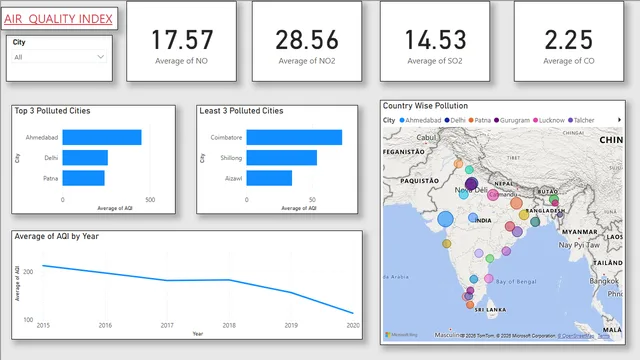Click the Least 3 Polluted Cities title
The width and height of the screenshot is (640, 360).
tap(241, 111)
